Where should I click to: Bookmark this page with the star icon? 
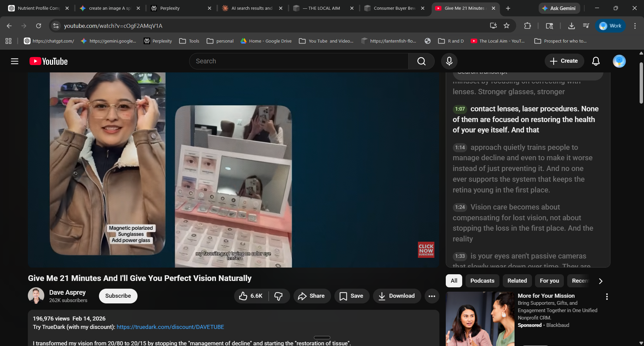pyautogui.click(x=506, y=26)
